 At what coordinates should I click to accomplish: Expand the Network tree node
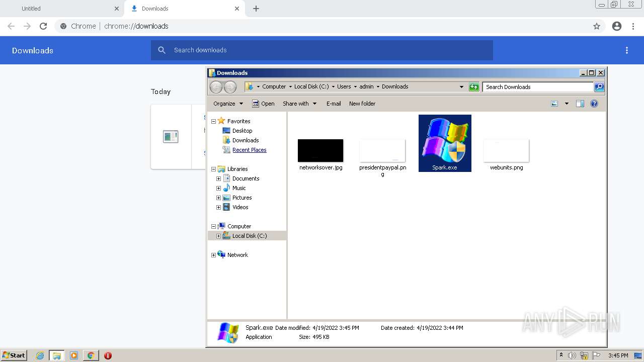coord(213,255)
